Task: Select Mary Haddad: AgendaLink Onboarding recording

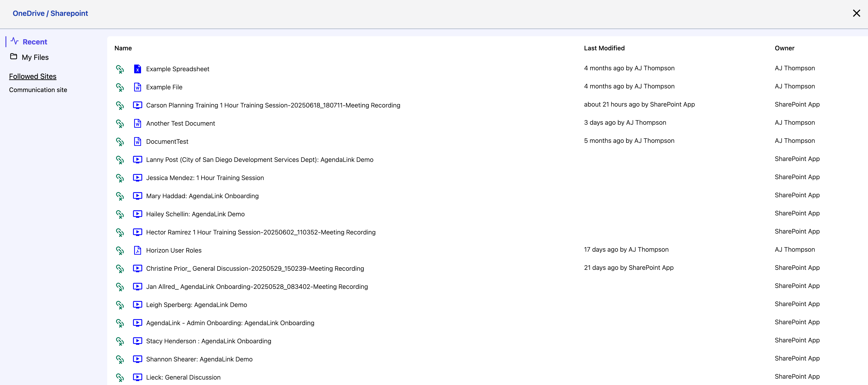Action: [x=202, y=196]
